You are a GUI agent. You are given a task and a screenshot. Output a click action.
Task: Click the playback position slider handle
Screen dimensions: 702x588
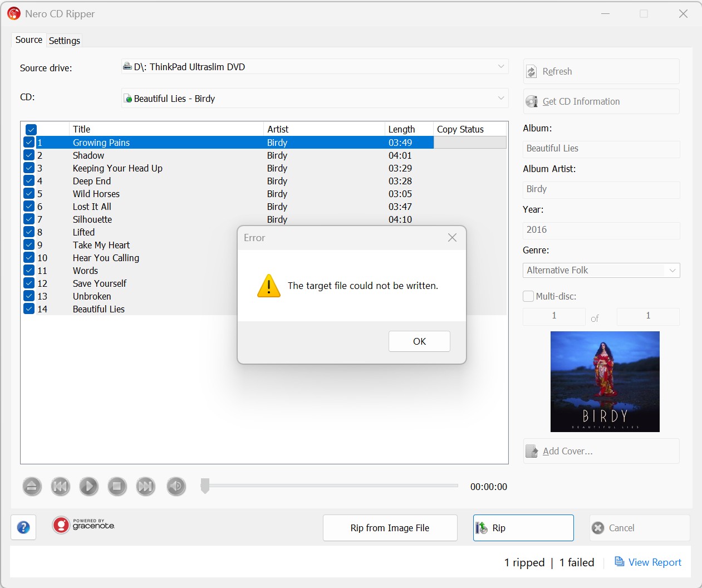[205, 486]
